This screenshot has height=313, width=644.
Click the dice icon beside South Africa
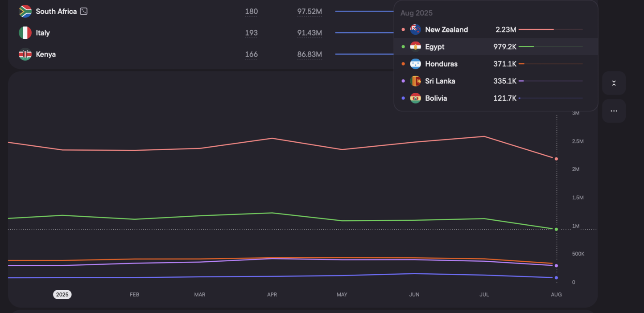(84, 12)
